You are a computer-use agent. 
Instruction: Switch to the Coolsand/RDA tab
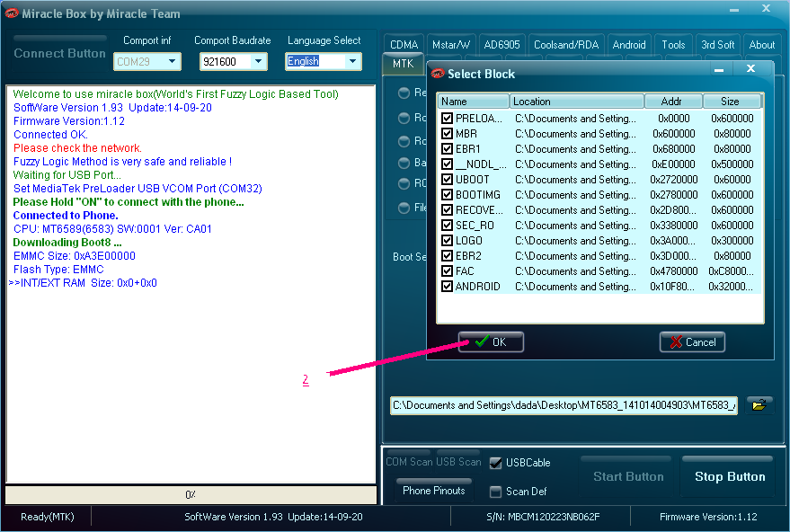click(x=566, y=44)
